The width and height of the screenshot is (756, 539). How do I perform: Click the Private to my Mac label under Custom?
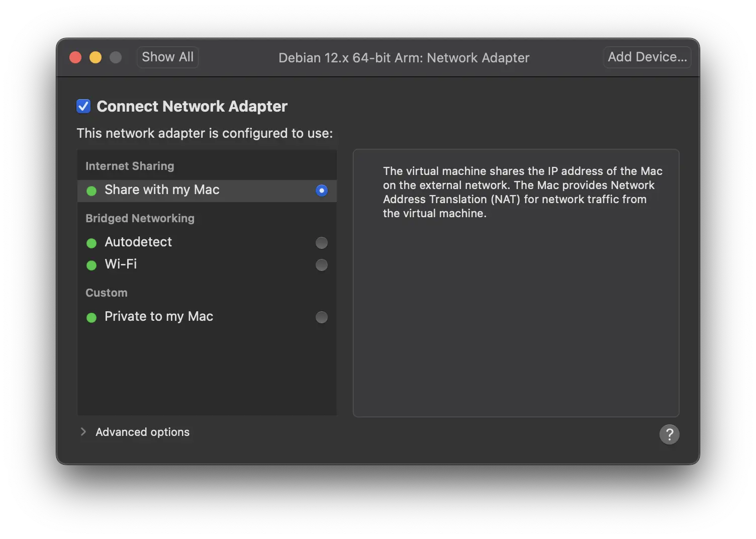[x=159, y=316]
